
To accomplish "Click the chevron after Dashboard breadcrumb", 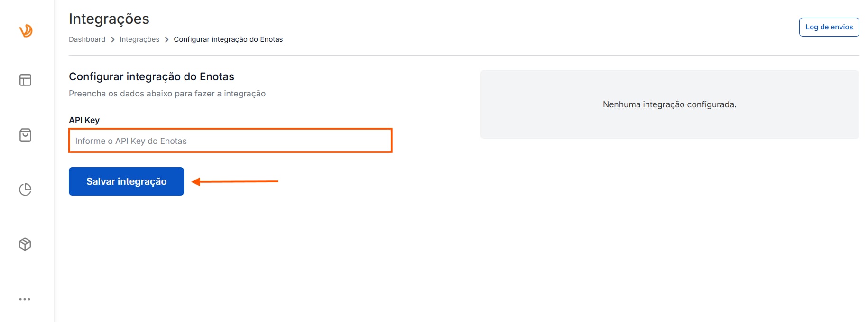I will (x=113, y=40).
